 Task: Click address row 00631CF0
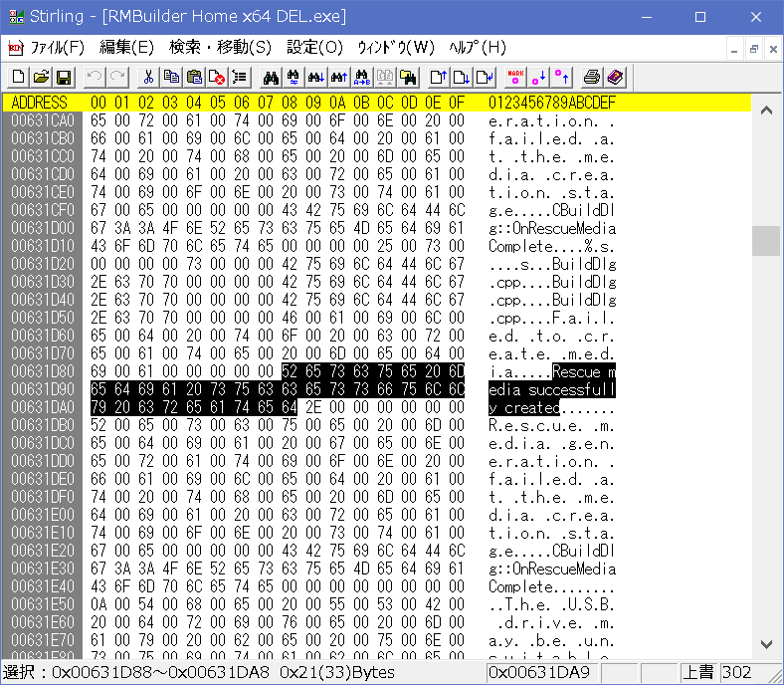[43, 210]
